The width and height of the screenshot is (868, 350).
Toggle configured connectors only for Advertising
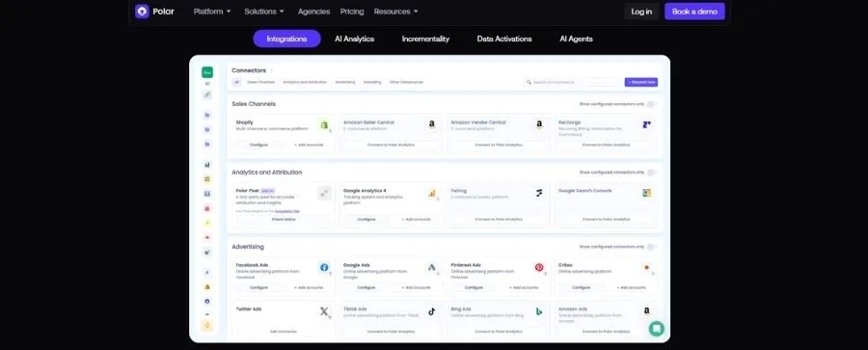click(652, 247)
